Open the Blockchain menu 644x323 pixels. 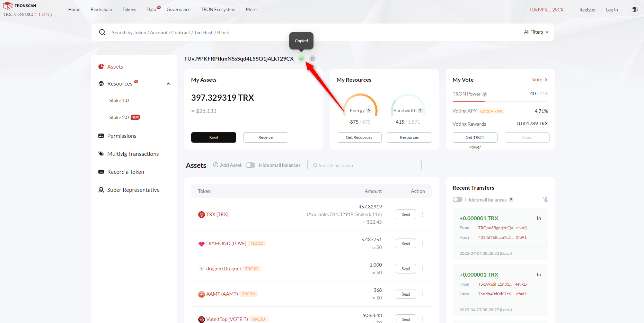[x=101, y=9]
